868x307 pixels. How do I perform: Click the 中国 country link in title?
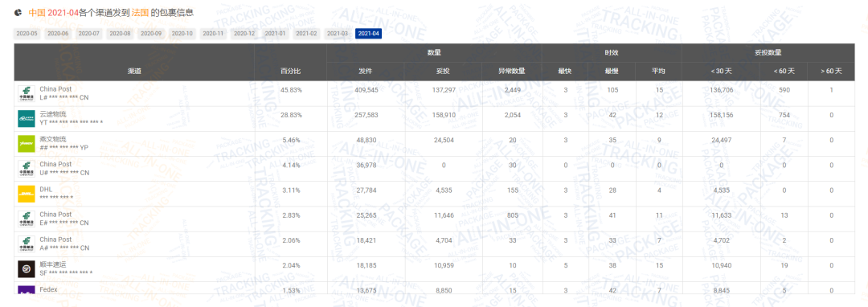[36, 12]
